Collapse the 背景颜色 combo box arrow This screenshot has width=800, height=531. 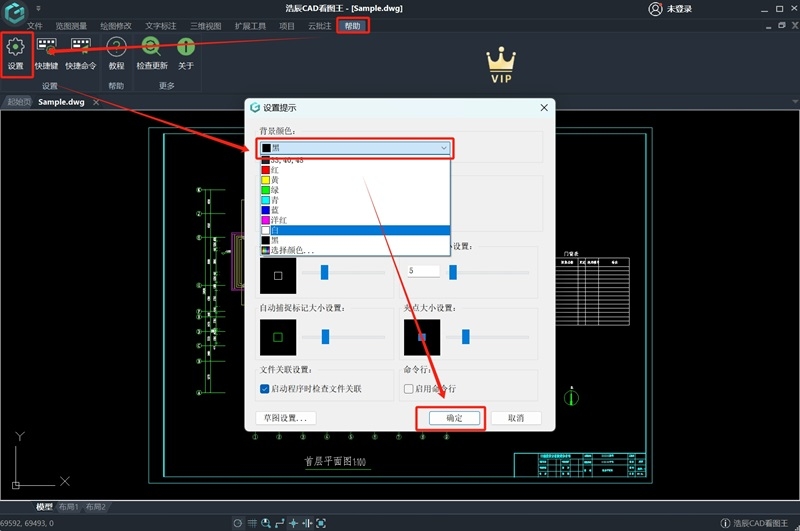click(x=444, y=148)
